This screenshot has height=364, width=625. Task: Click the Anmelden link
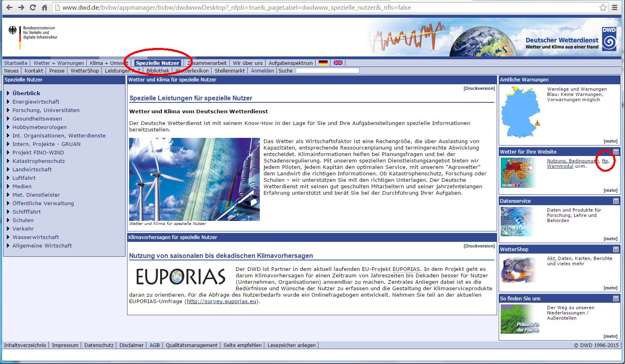[262, 71]
